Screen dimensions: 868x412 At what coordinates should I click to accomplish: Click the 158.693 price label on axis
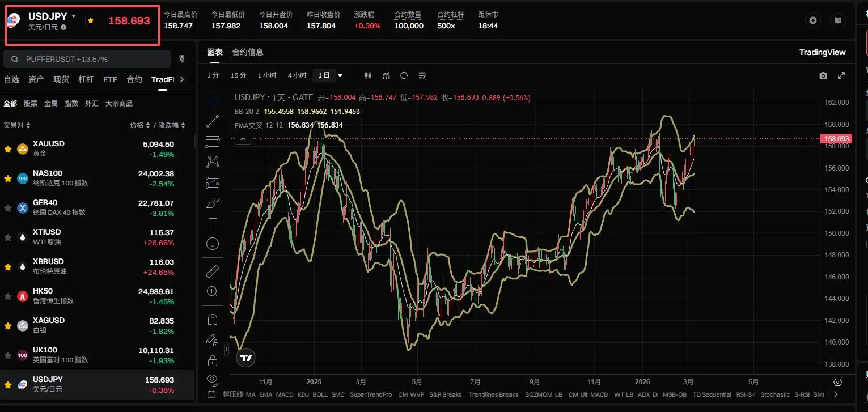click(x=836, y=138)
